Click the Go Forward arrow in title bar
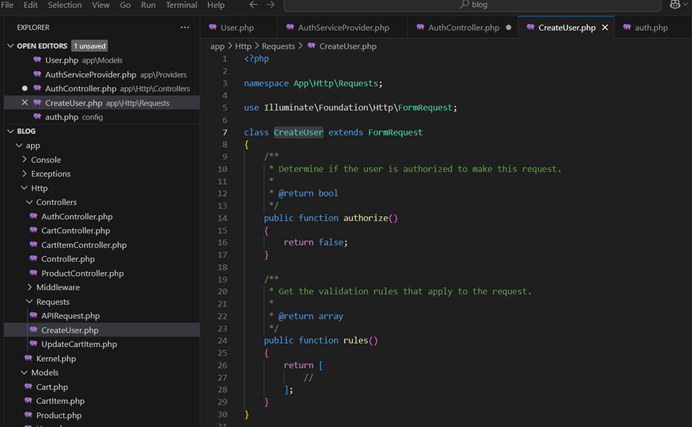The height and width of the screenshot is (427, 692). point(270,5)
